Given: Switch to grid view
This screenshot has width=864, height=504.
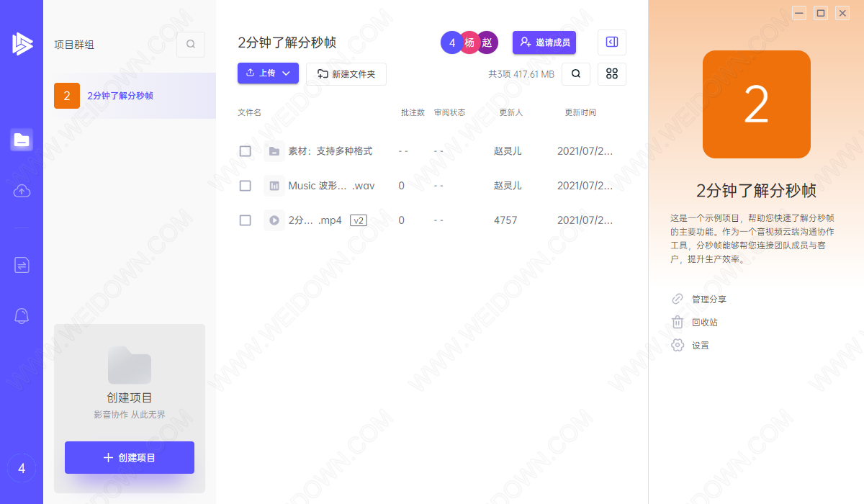Looking at the screenshot, I should point(612,73).
